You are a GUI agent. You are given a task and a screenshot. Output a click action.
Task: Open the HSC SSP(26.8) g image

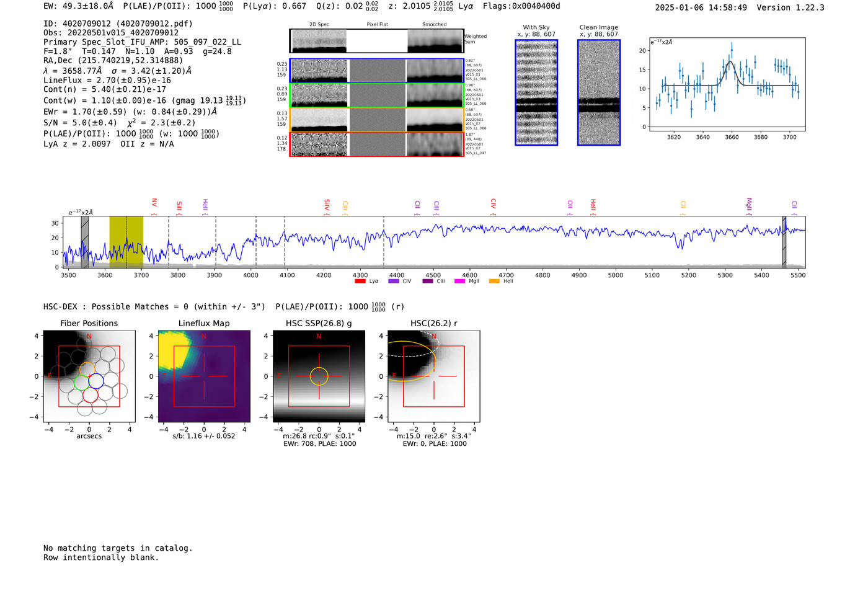pos(319,376)
